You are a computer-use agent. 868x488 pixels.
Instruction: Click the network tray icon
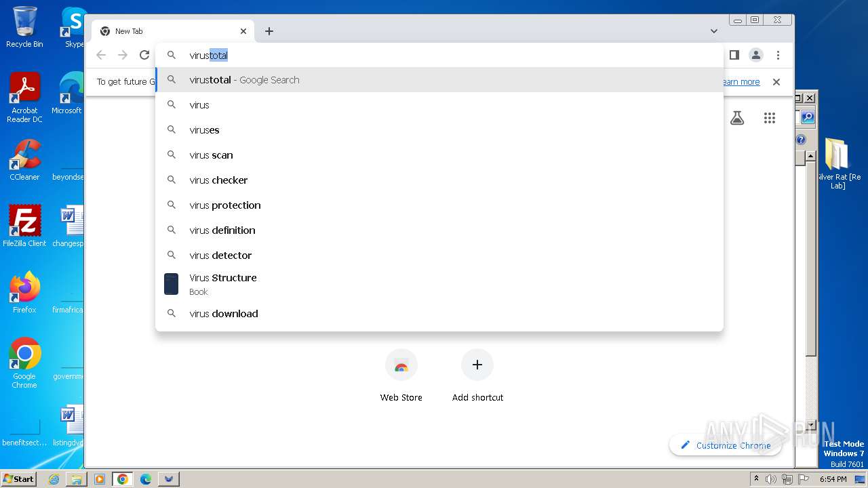[787, 479]
